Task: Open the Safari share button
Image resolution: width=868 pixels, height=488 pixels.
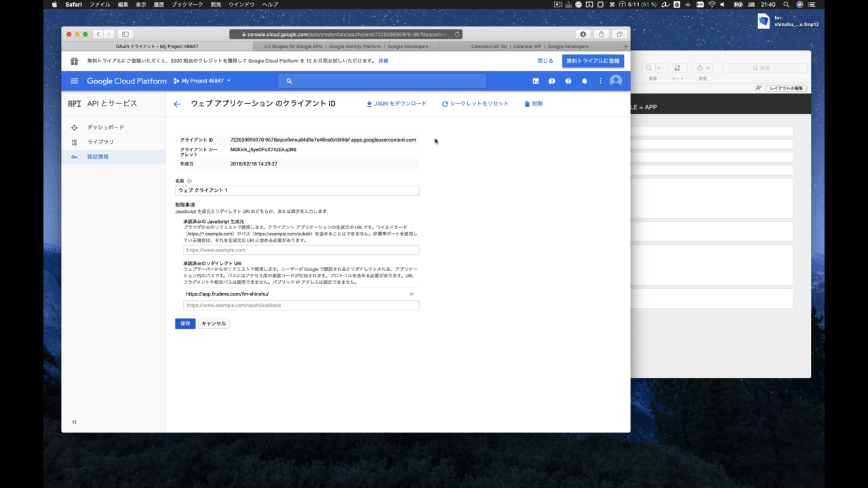Action: click(x=601, y=34)
